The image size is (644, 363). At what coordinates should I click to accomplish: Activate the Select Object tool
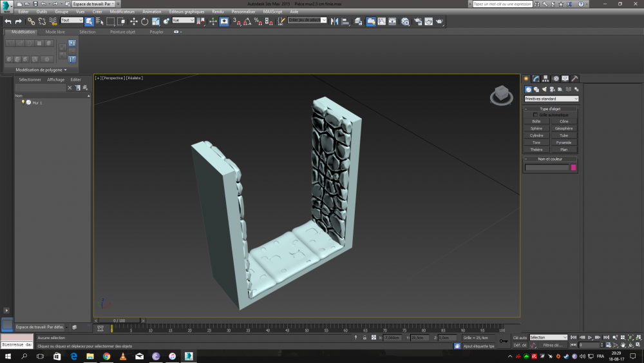[x=89, y=21]
